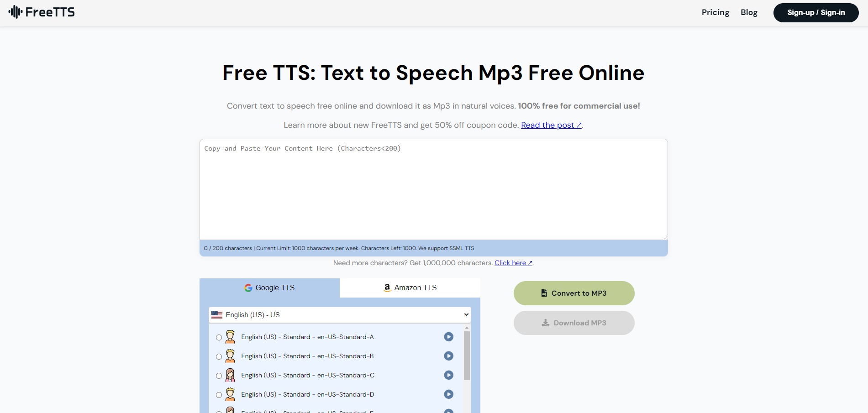The image size is (868, 413).
Task: Click avatar icon of en-US-Standard-B voice
Action: [230, 356]
